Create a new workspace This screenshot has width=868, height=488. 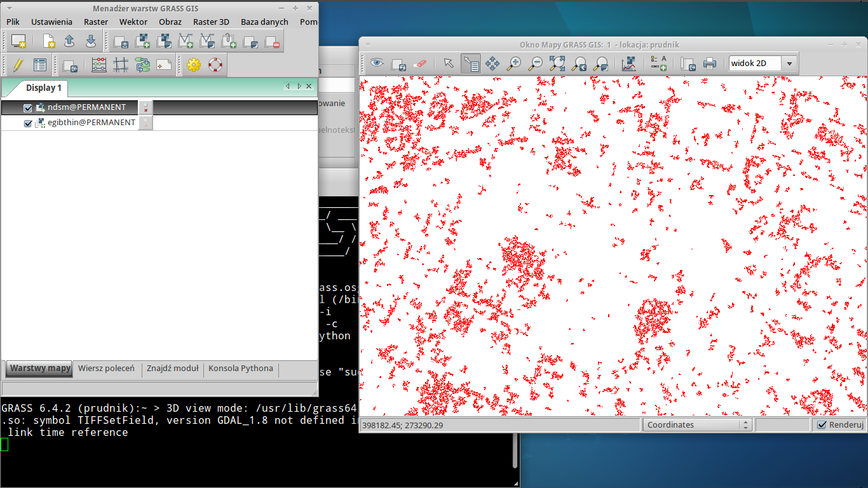click(49, 41)
